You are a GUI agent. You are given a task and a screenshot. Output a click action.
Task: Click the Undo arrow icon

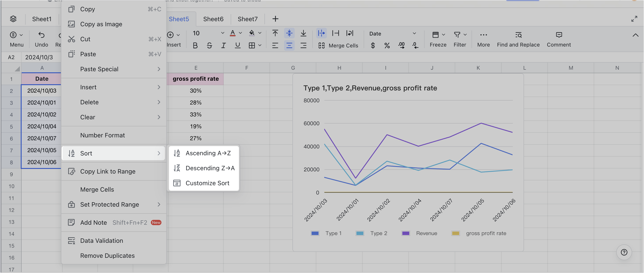[41, 35]
